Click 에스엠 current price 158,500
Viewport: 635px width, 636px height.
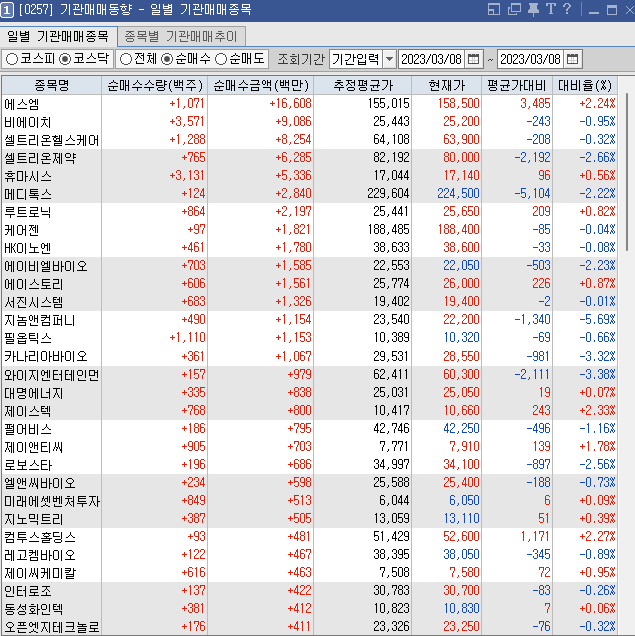tap(459, 103)
